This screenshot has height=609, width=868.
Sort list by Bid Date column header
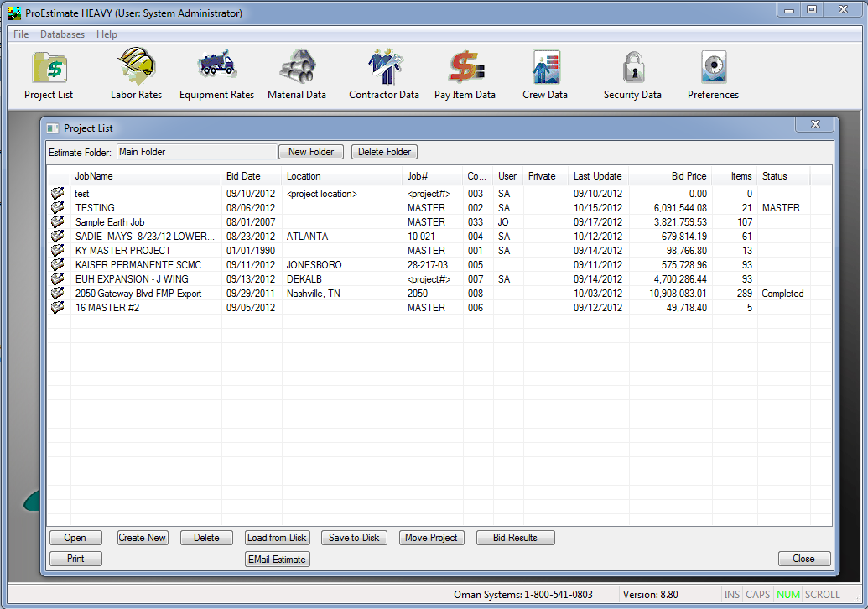(252, 176)
